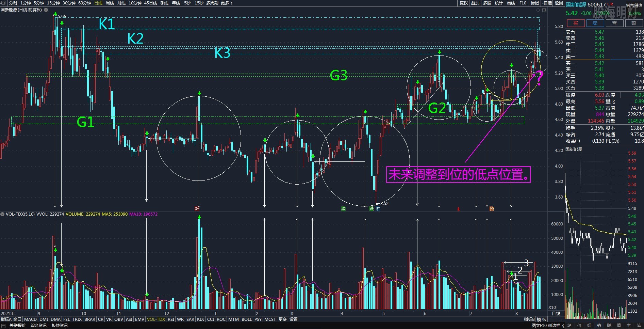Click the 画线 drawing tool button

[511, 3]
